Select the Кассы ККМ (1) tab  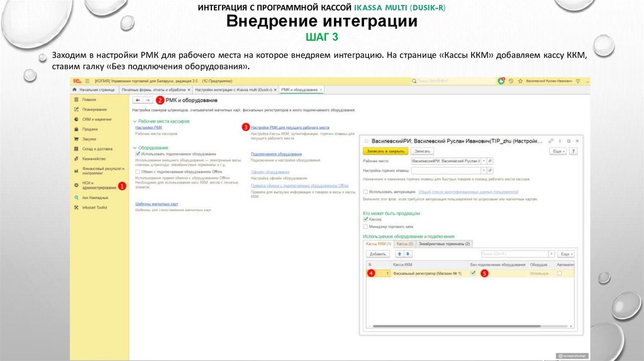point(379,244)
